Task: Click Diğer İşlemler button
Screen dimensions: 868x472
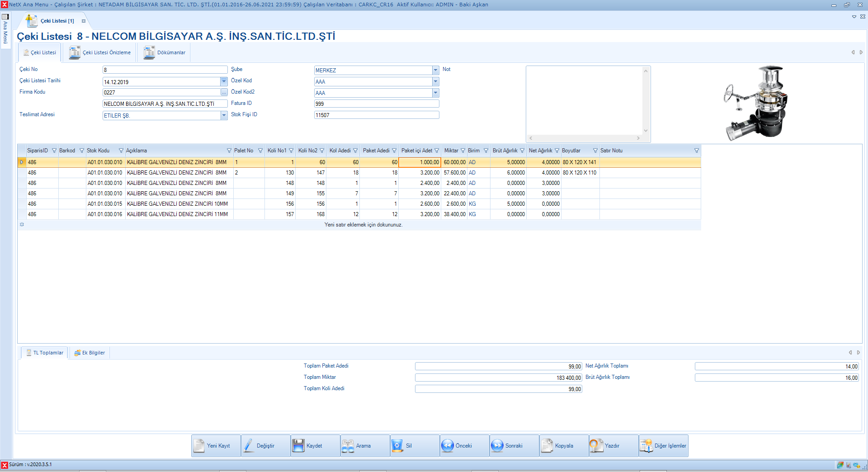Action: pos(664,446)
